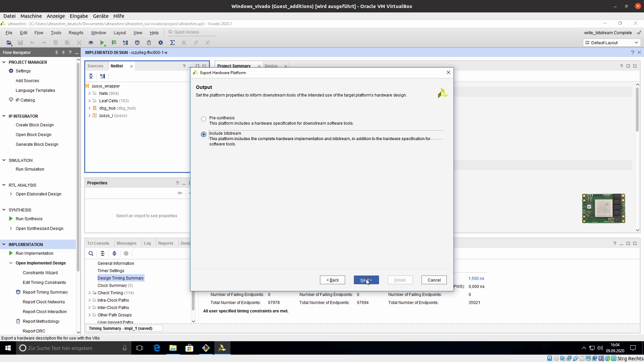Click the Next button in dialog
The image size is (644, 362).
click(x=366, y=280)
